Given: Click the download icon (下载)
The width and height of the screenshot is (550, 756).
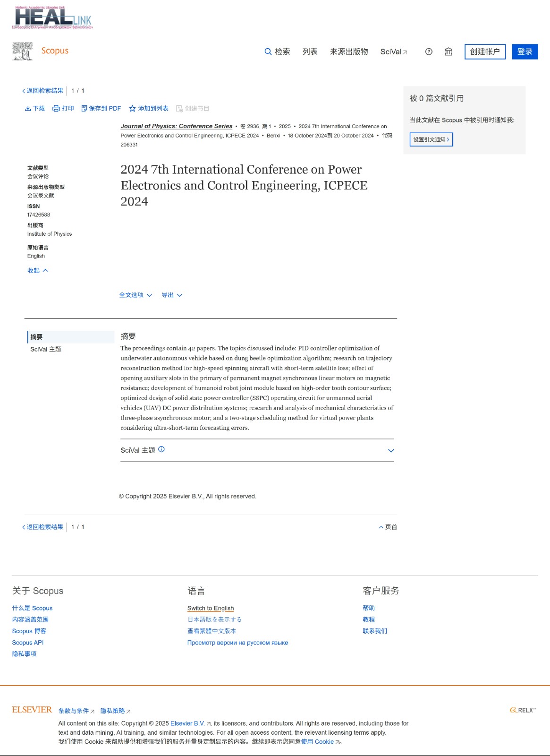Looking at the screenshot, I should coord(28,109).
